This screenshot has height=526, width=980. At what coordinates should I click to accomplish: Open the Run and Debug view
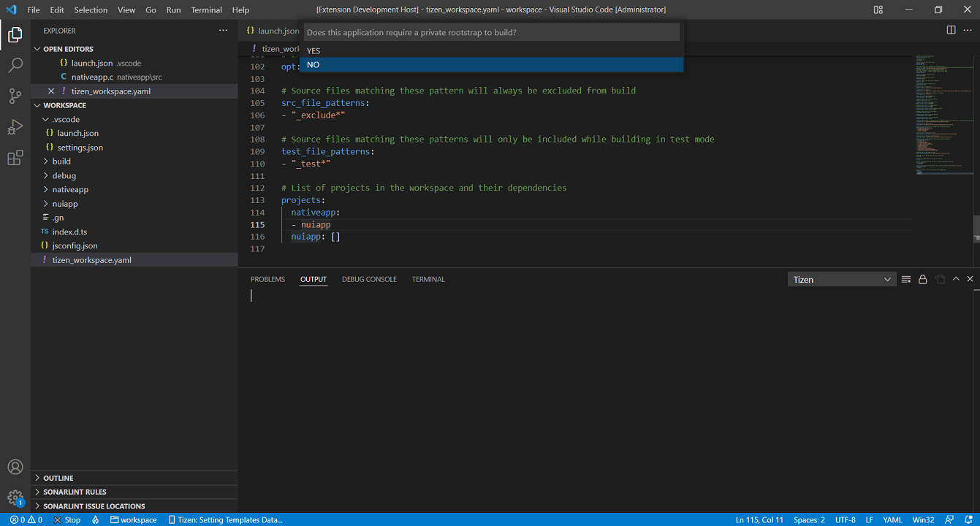point(15,127)
